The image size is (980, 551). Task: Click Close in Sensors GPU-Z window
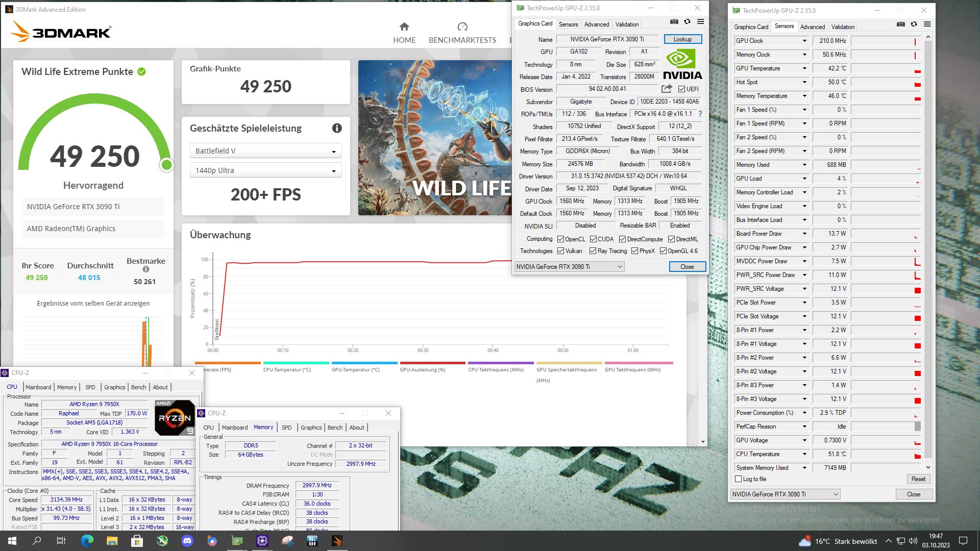point(914,494)
